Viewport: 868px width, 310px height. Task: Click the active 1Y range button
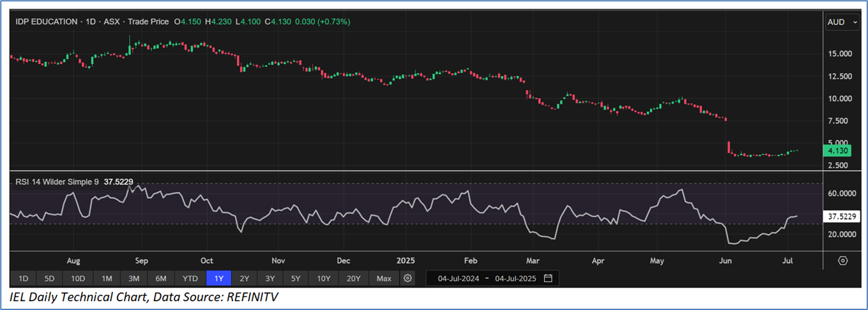pyautogui.click(x=218, y=279)
